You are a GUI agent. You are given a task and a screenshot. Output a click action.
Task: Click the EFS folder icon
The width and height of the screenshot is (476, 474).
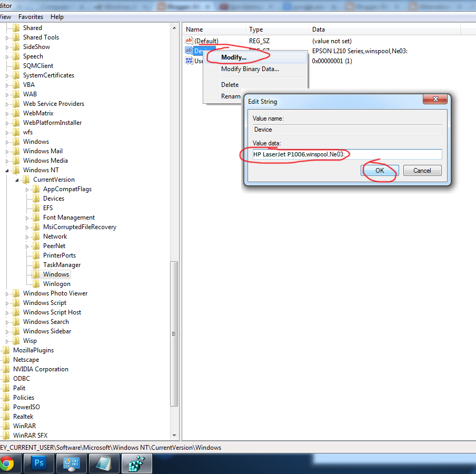point(36,208)
